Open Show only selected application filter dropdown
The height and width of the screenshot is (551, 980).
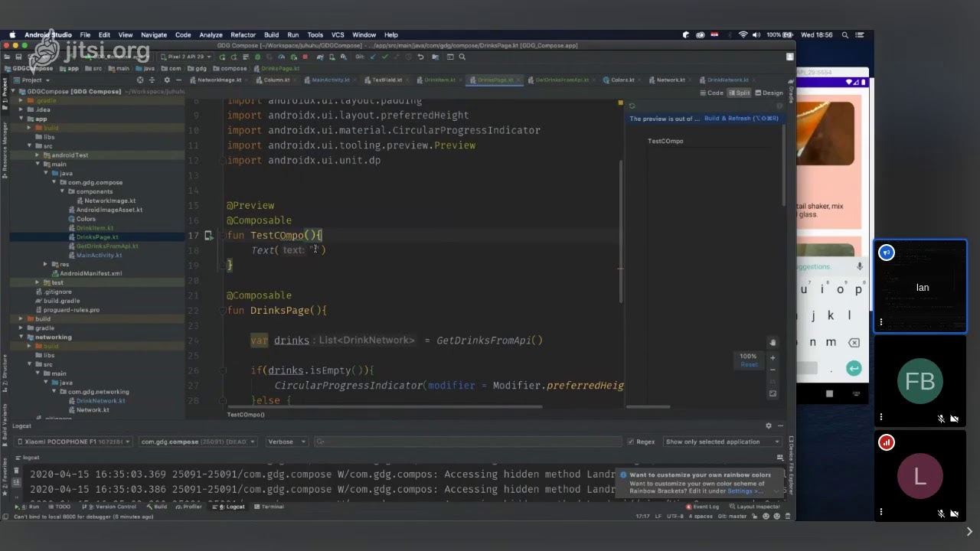[722, 442]
